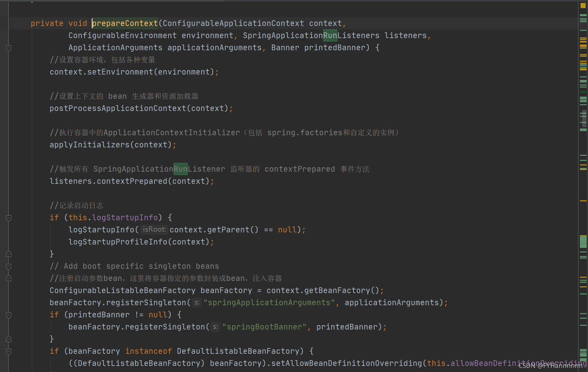Viewport: 588px width, 372px height.
Task: Click the null keyword in printedBanner check
Action: [x=158, y=314]
